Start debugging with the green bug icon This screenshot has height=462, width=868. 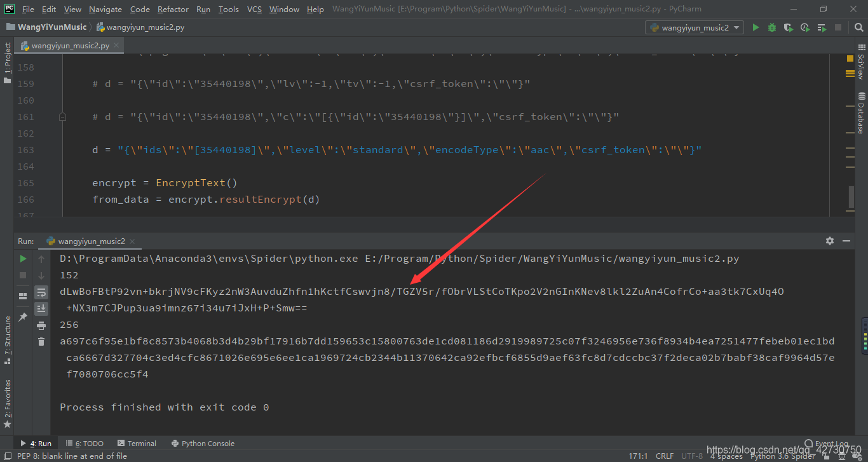click(x=772, y=27)
